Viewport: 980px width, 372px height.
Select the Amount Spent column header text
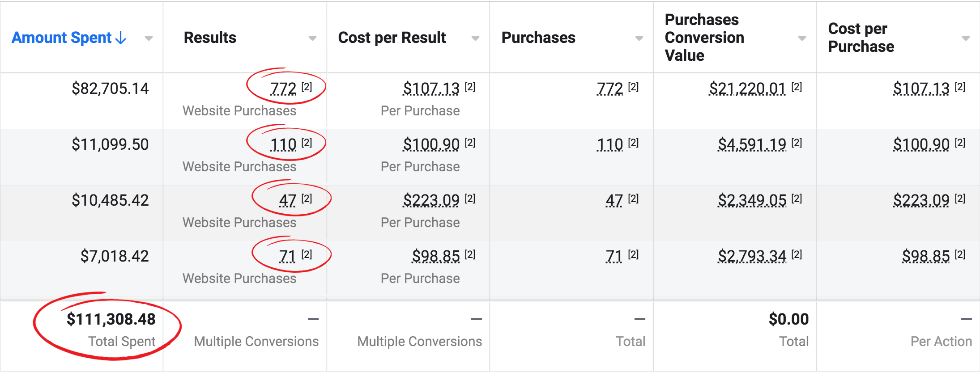tap(62, 38)
